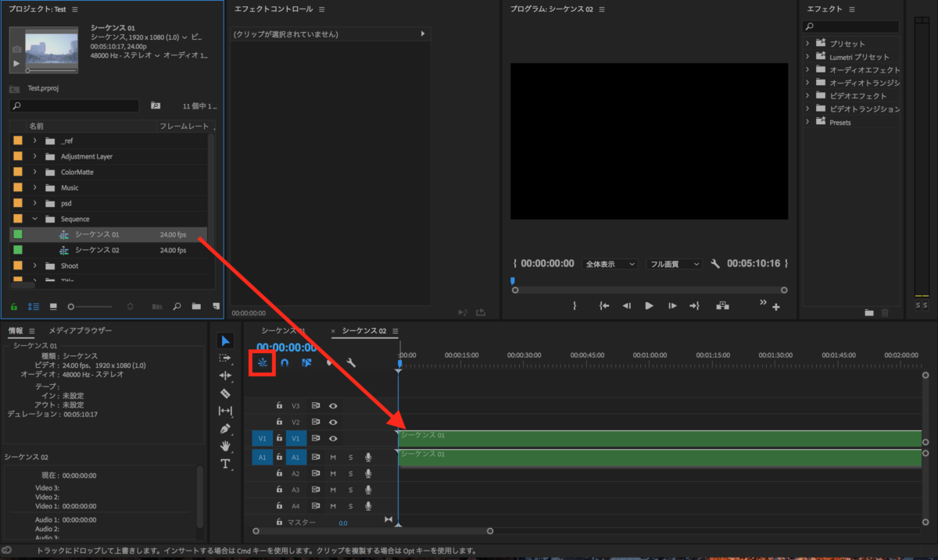This screenshot has width=938, height=560.
Task: Select the Razor tool
Action: point(226,394)
